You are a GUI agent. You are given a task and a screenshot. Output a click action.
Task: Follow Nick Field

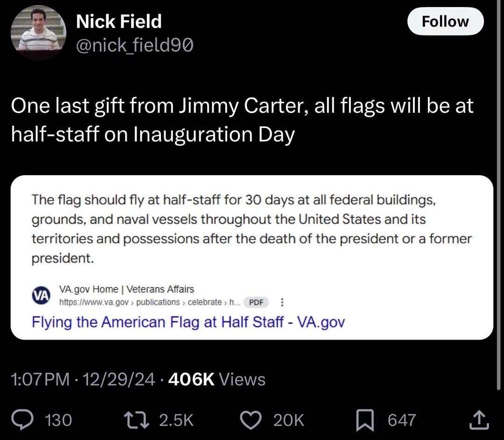coord(445,21)
